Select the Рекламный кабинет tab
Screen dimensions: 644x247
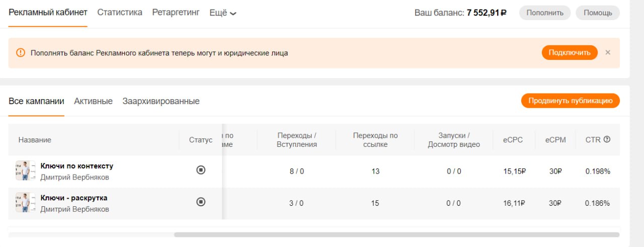pos(48,12)
